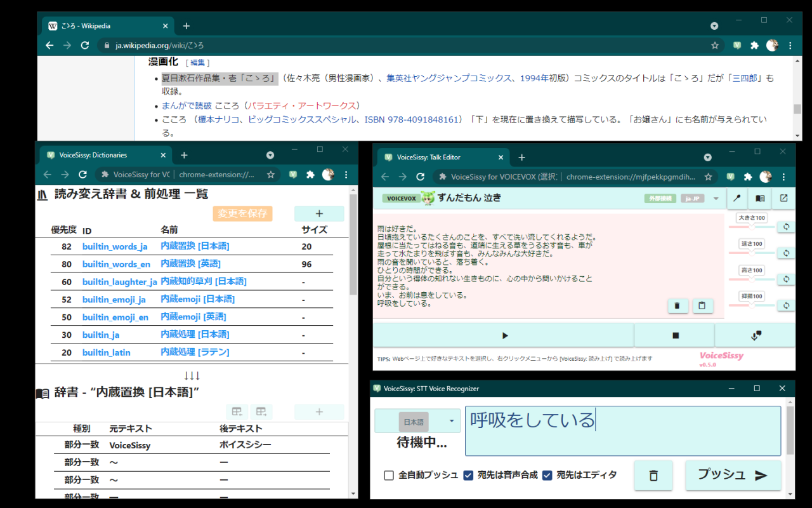Open the 日本語 language dropdown in STT Recognizer
812x508 pixels.
417,421
